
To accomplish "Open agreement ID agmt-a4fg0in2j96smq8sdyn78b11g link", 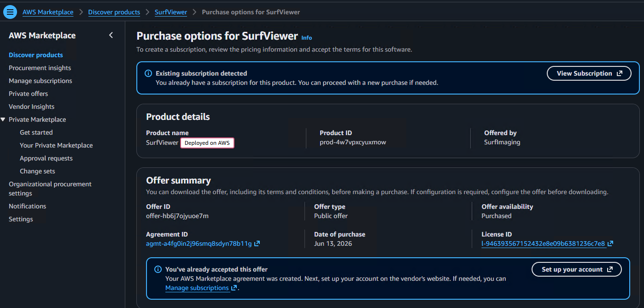I will pos(199,243).
